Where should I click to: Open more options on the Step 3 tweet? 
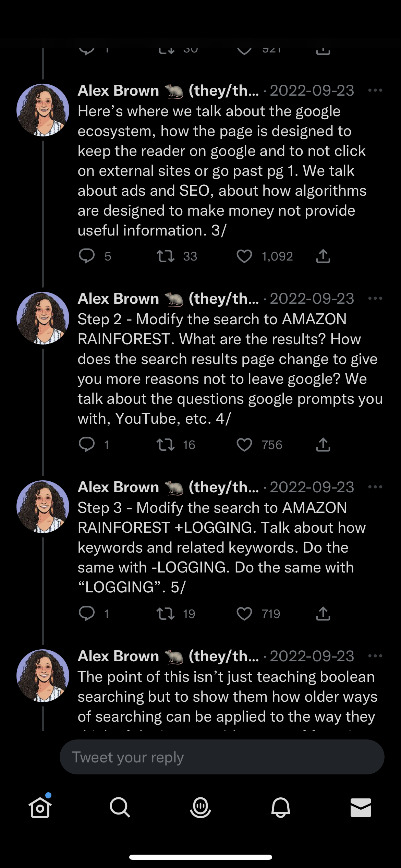[375, 487]
